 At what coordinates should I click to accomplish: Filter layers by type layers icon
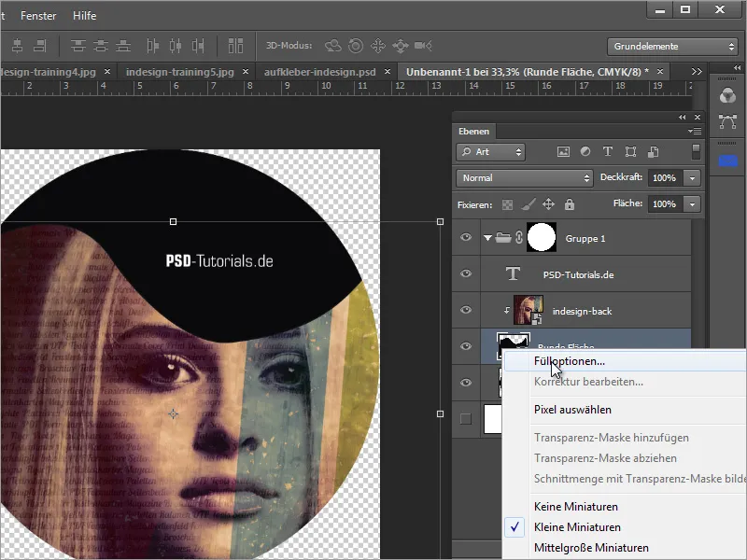coord(608,151)
